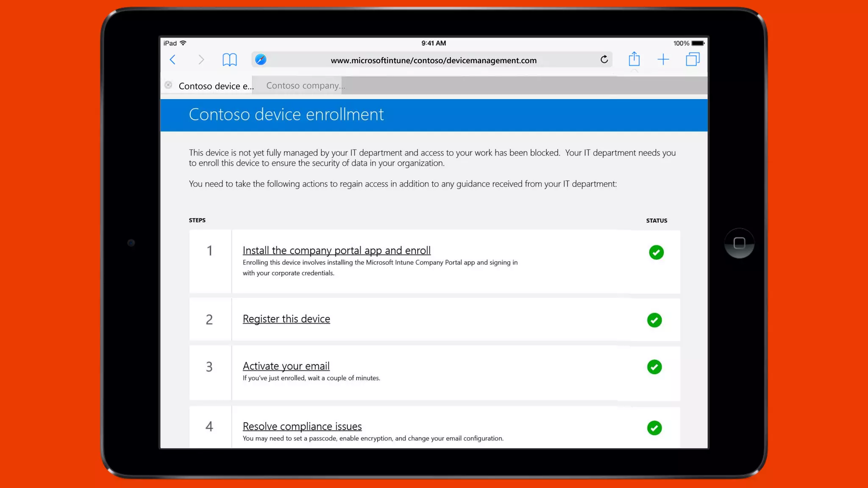Tap the URL address field
868x488 pixels.
point(433,61)
